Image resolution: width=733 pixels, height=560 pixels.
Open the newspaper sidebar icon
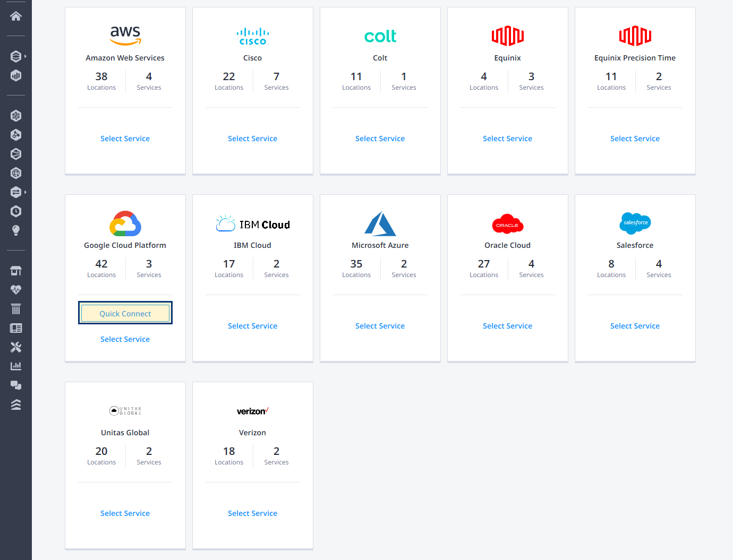(16, 328)
